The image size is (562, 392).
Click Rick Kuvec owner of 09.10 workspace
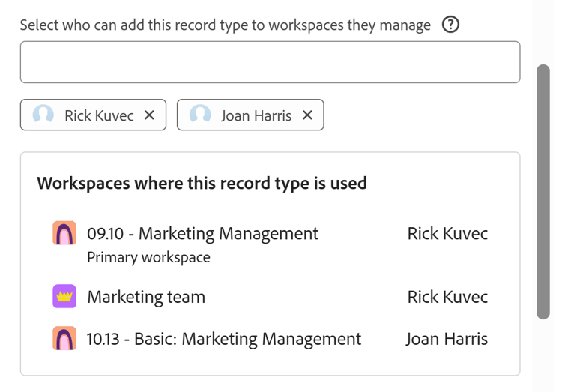pyautogui.click(x=447, y=234)
